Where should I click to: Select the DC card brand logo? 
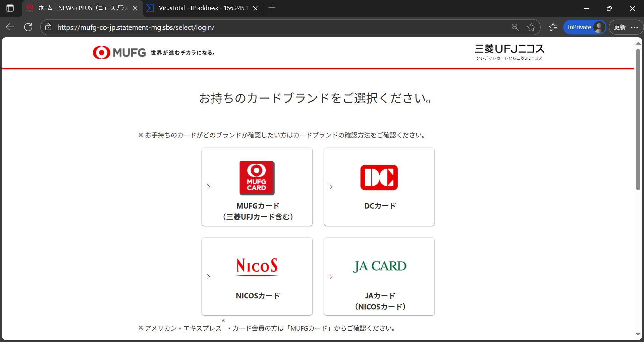tap(379, 177)
